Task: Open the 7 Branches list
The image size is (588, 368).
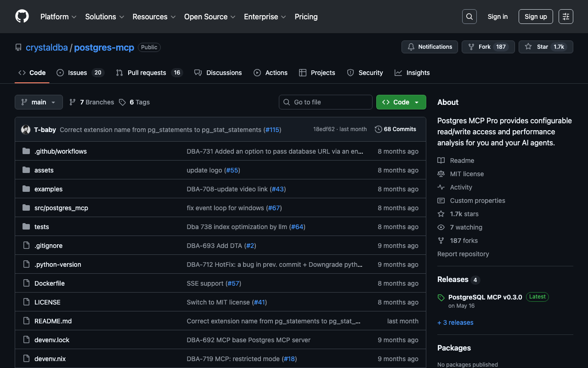Action: click(91, 102)
